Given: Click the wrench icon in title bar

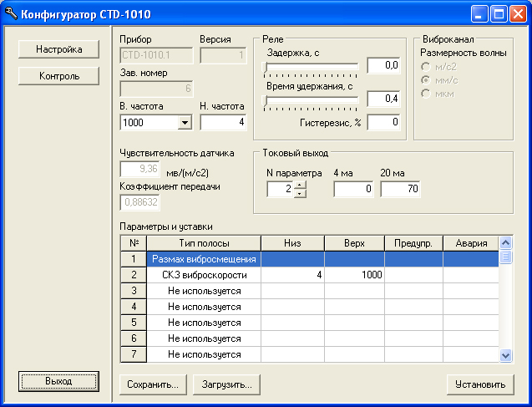Looking at the screenshot, I should point(10,13).
